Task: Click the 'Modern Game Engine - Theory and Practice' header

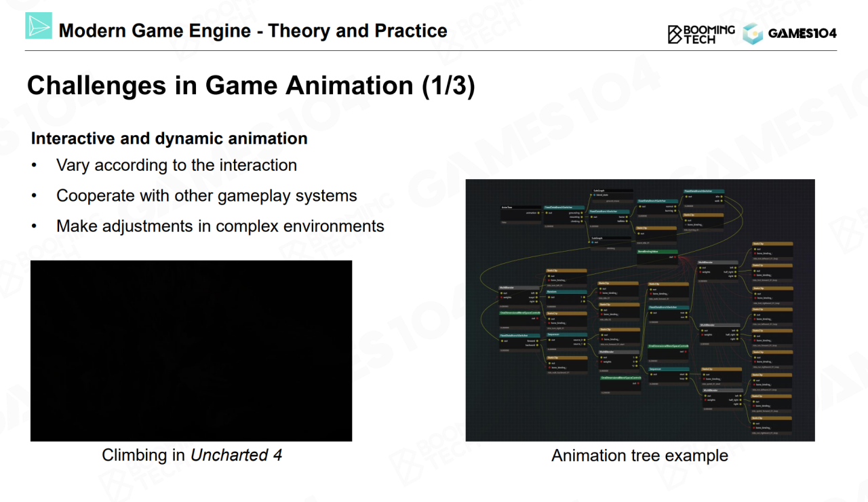Action: [x=253, y=31]
